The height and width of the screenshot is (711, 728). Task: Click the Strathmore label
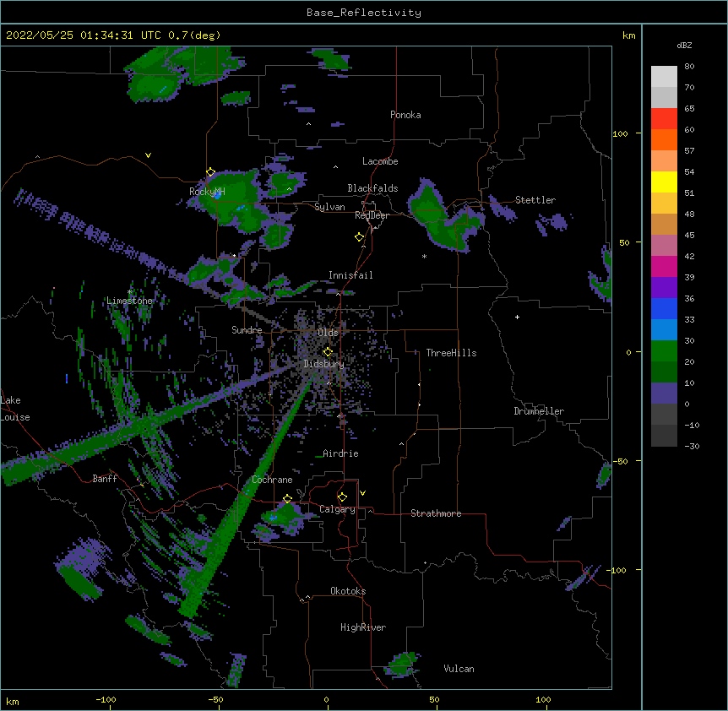(x=436, y=513)
